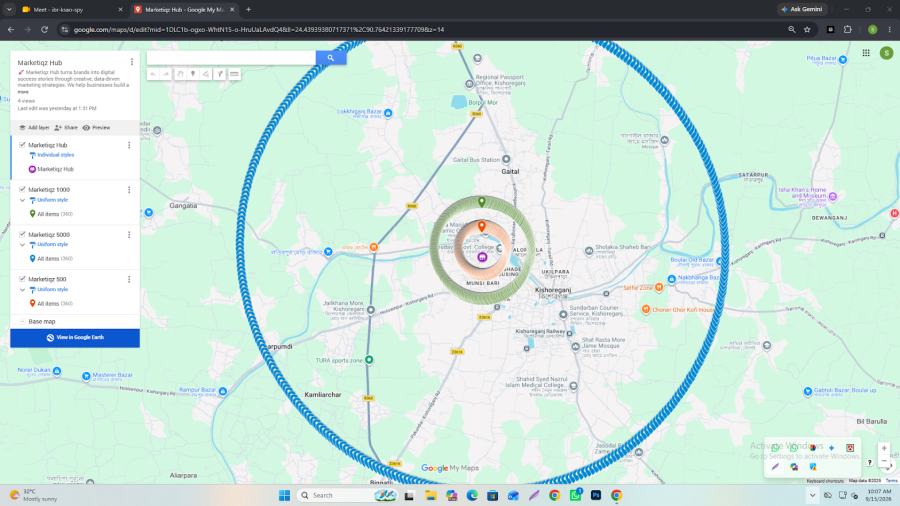
Task: Click the green pin on the map
Action: 482,201
